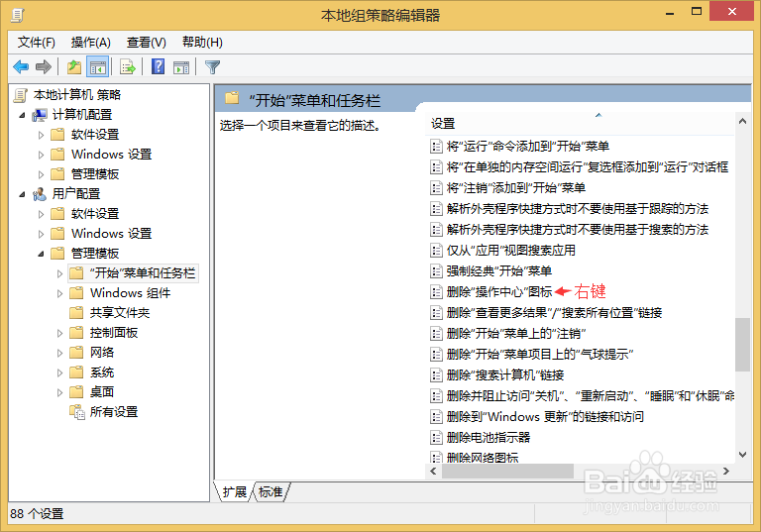Open the 查看(V) menu
761x532 pixels.
[146, 43]
